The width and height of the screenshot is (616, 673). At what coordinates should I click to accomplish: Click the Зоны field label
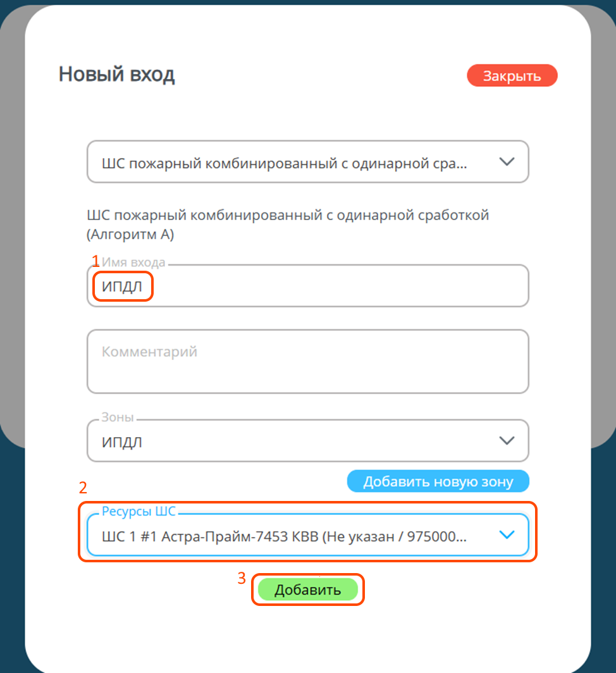pyautogui.click(x=118, y=418)
